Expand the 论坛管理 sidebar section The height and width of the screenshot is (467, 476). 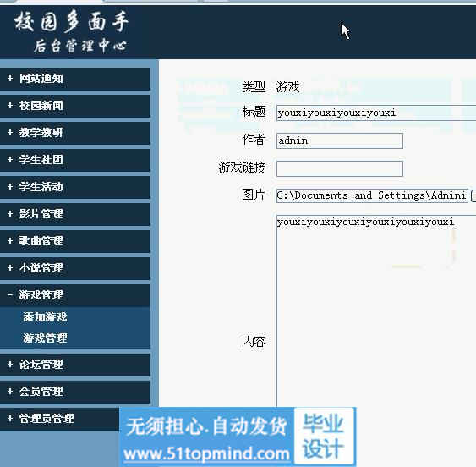(x=74, y=365)
